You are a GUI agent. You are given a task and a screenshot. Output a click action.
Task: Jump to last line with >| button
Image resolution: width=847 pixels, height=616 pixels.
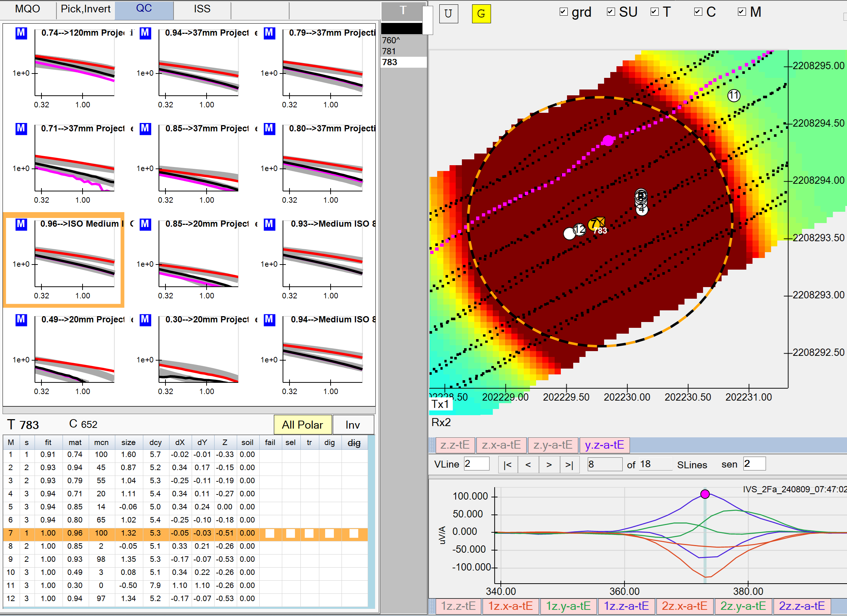569,465
